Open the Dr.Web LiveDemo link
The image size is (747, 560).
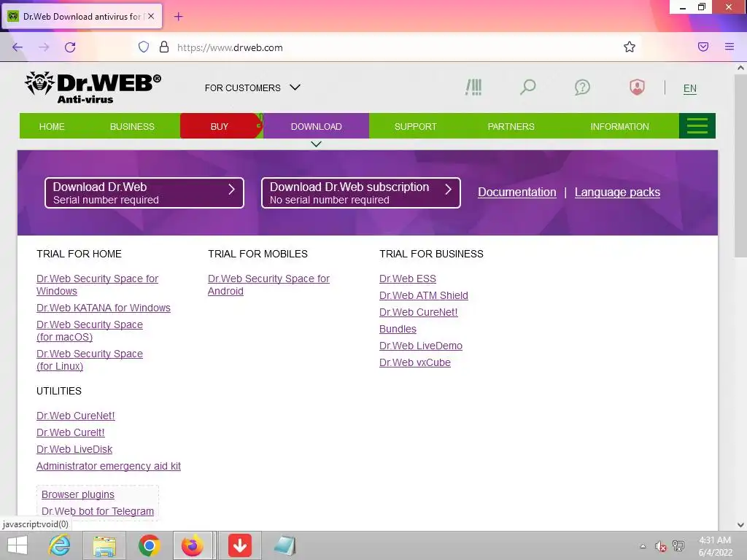coord(421,346)
